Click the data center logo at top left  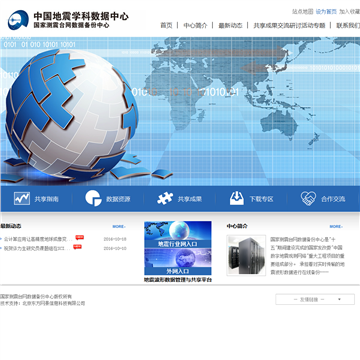(18, 20)
